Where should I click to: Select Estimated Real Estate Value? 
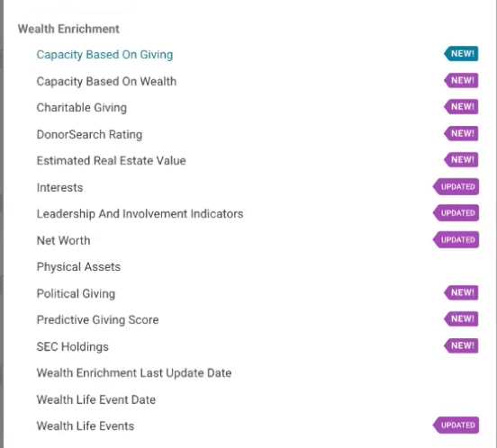click(112, 160)
